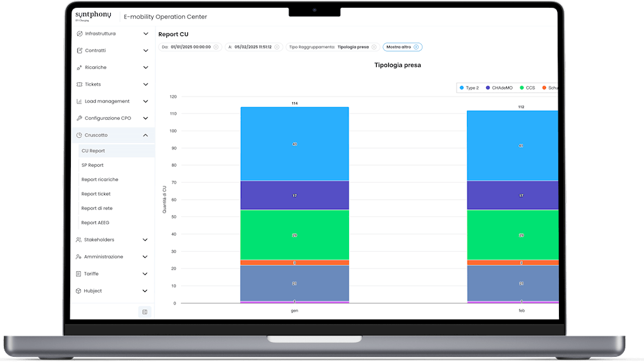The height and width of the screenshot is (362, 644).
Task: Expand the Stakeholders menu chevron
Action: [x=146, y=240]
